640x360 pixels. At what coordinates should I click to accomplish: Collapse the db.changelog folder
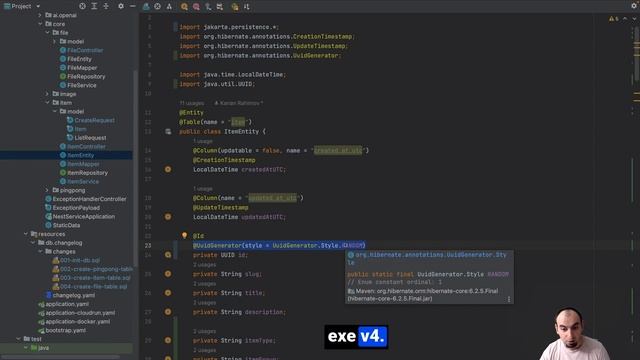point(33,242)
